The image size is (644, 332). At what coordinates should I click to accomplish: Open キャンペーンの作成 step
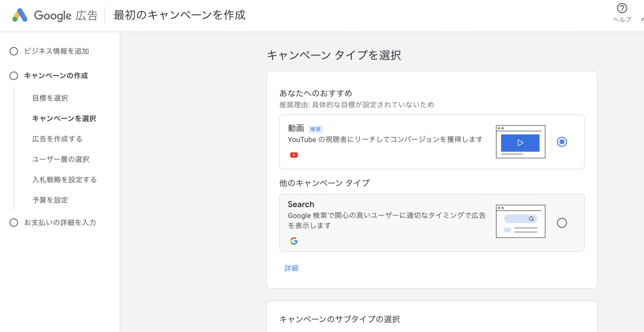tap(56, 76)
